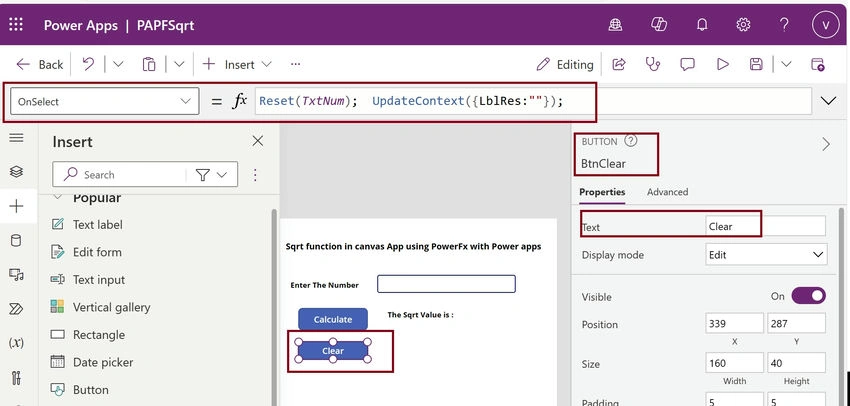Screen dimensions: 850x406
Task: Open the Data cylinder icon
Action: click(16, 241)
